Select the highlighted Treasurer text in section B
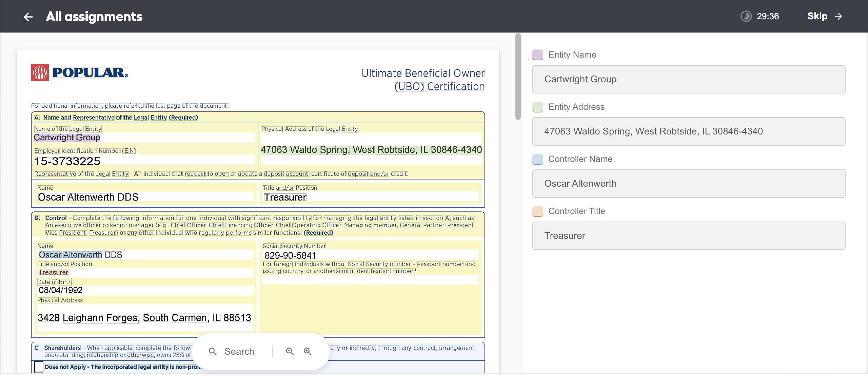 pos(53,272)
